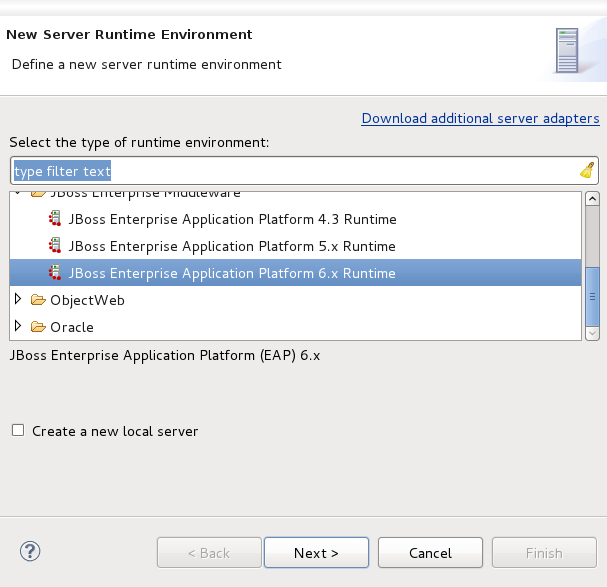Click the Next > button
Viewport: 607px width, 587px height.
[316, 553]
